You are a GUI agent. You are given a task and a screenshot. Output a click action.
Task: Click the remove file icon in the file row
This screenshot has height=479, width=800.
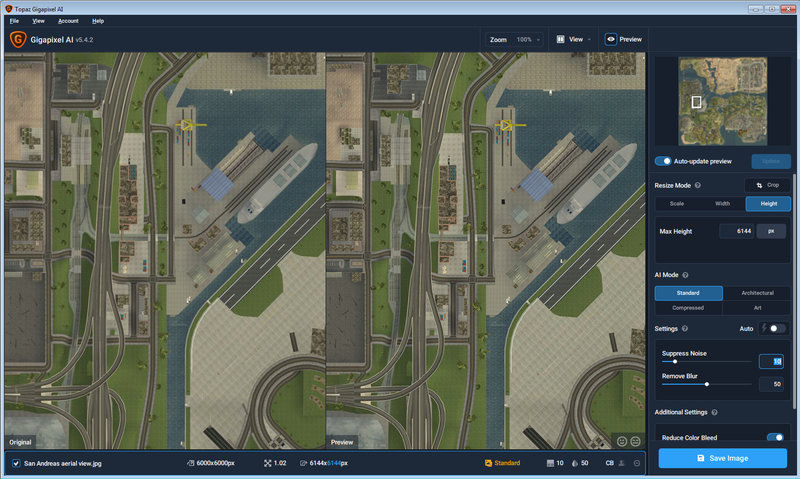pyautogui.click(x=637, y=463)
